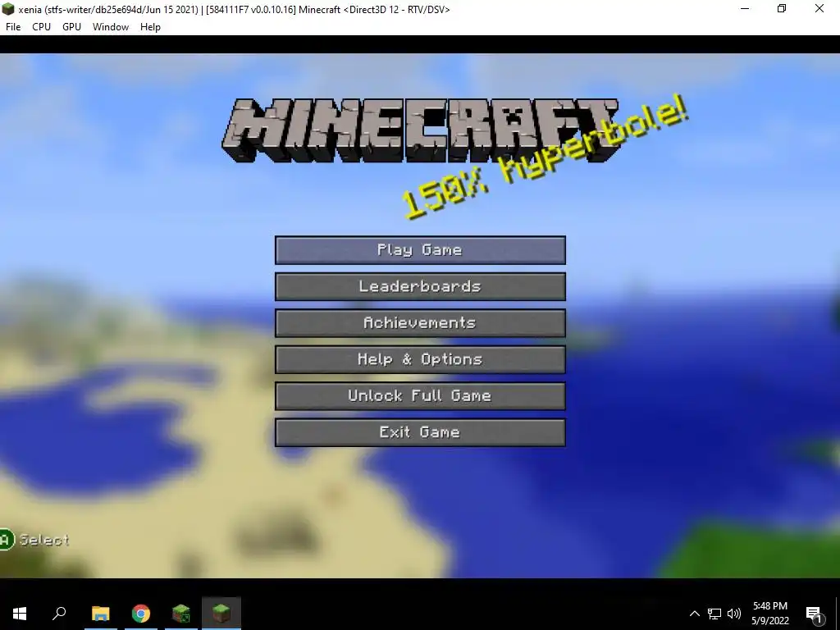
Task: Open the Achievements screen
Action: tap(420, 323)
